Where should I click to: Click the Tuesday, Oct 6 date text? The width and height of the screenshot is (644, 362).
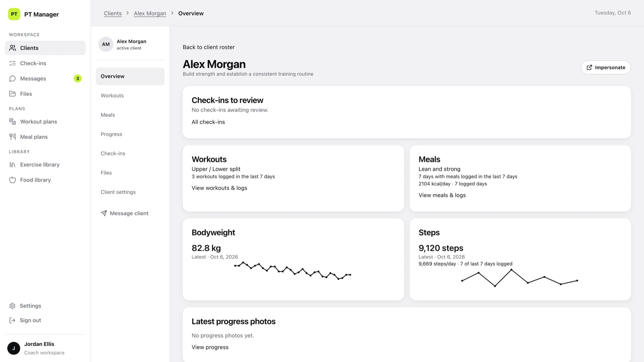[613, 13]
